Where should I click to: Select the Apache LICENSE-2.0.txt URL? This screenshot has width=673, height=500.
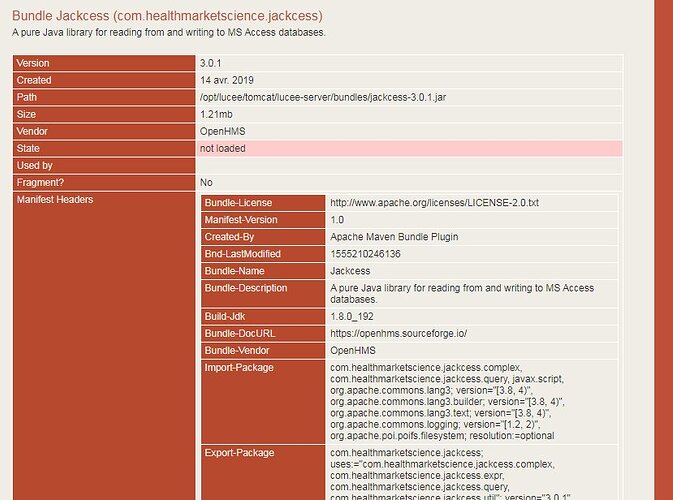[x=434, y=203]
